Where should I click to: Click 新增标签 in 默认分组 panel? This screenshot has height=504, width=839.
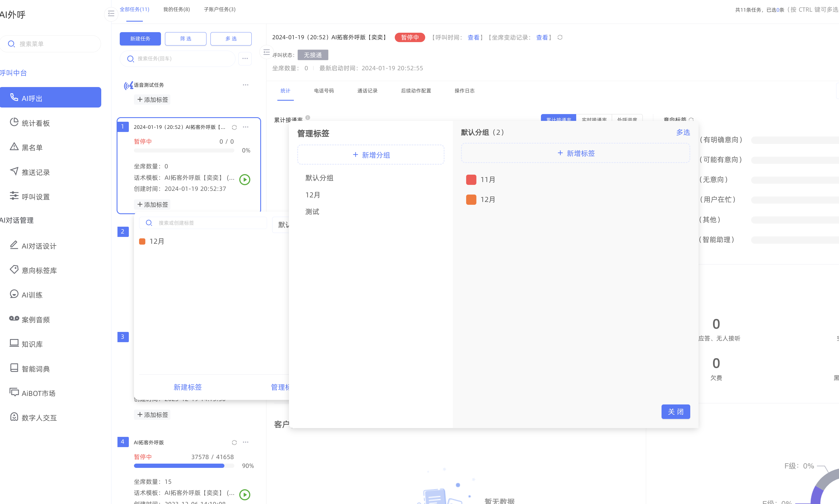tap(576, 153)
